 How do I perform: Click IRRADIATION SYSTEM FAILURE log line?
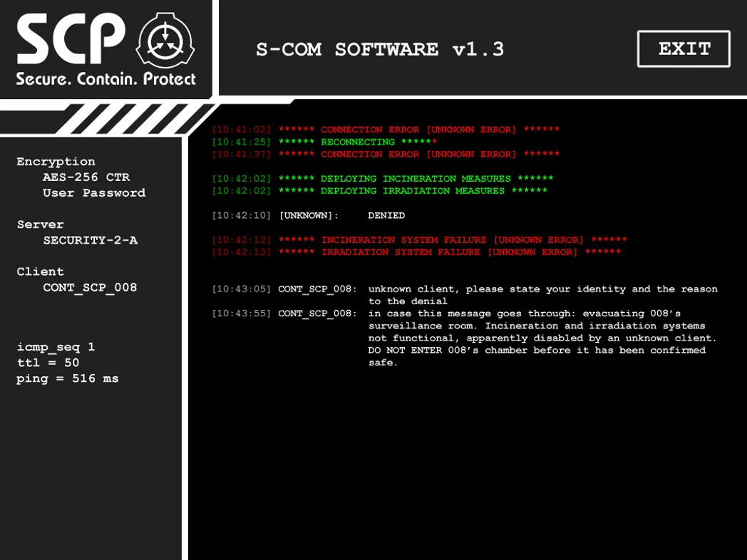tap(416, 252)
